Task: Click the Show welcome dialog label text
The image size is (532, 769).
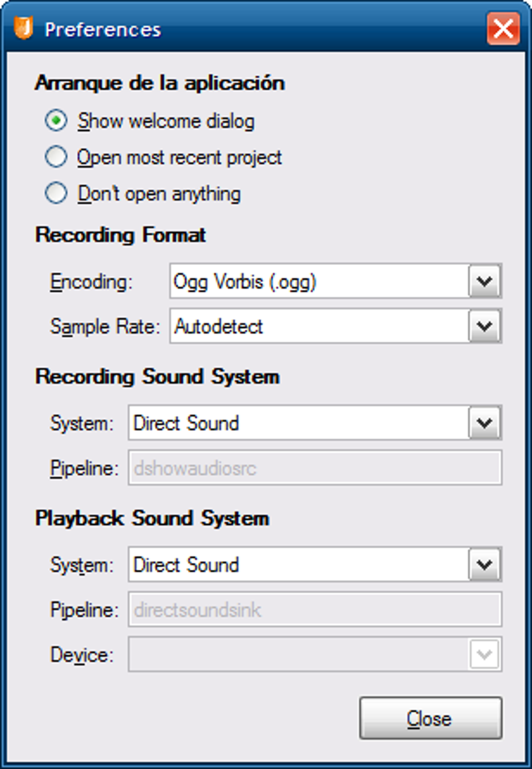Action: click(166, 121)
